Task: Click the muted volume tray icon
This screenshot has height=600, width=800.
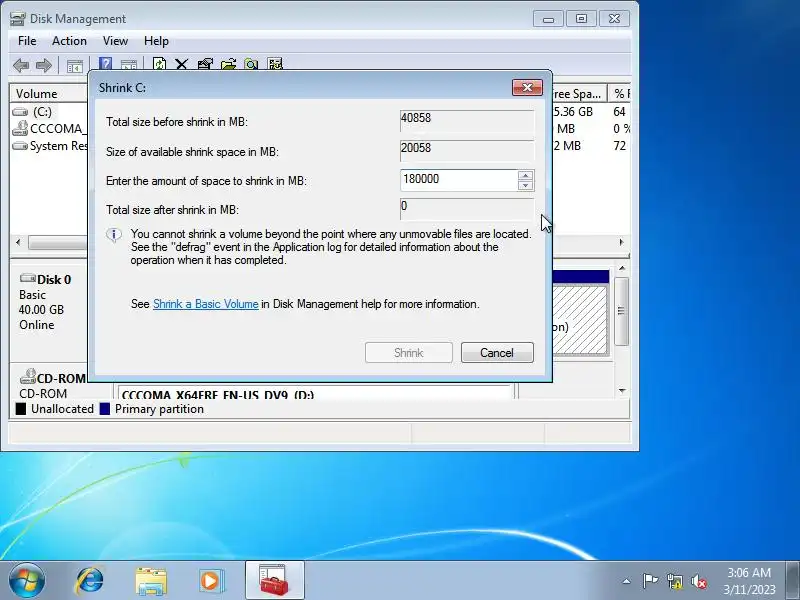Action: [698, 581]
